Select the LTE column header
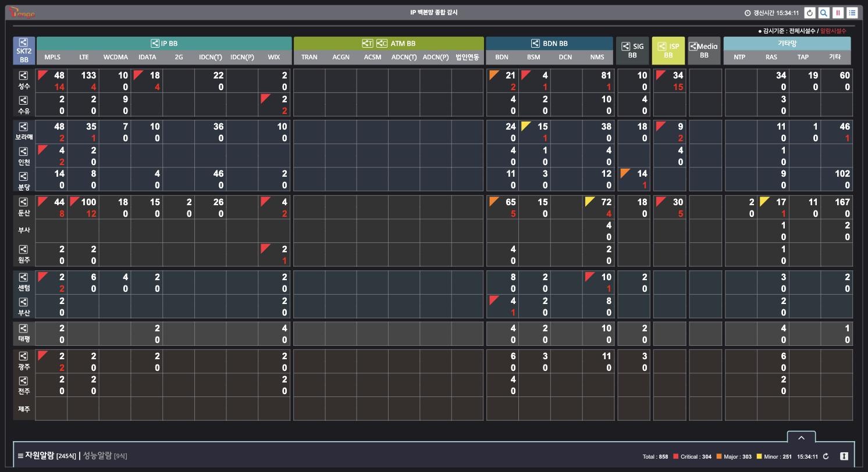The height and width of the screenshot is (472, 868). tap(84, 57)
